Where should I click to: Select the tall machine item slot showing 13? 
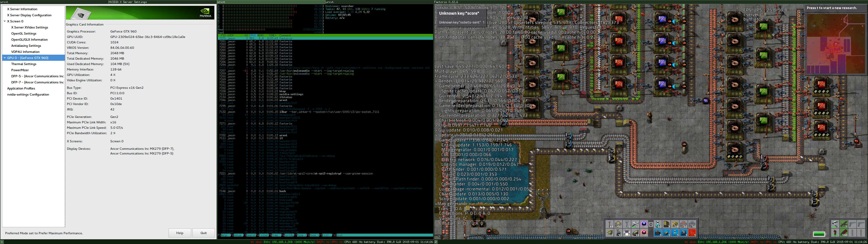click(618, 232)
